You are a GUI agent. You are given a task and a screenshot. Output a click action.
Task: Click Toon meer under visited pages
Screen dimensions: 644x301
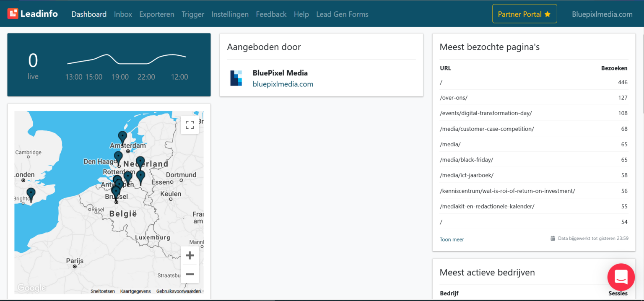point(452,239)
